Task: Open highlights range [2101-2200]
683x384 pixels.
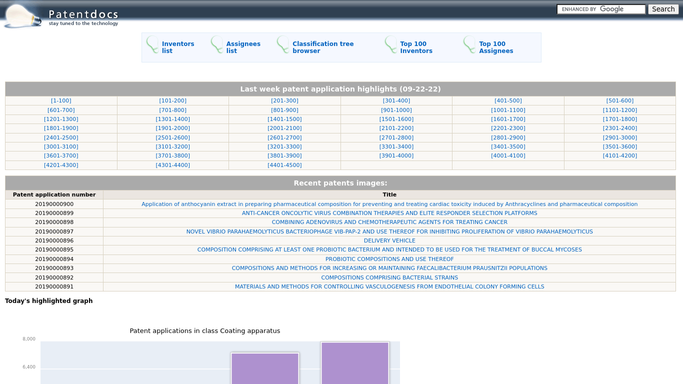Action: 396,128
